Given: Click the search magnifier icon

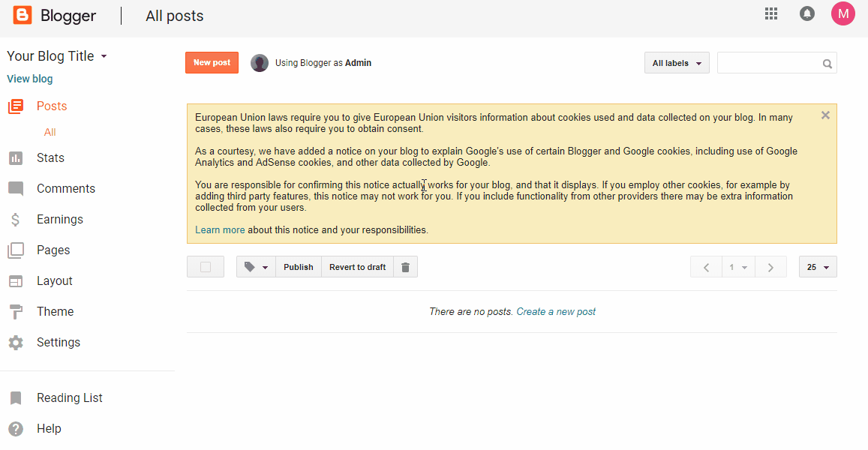Looking at the screenshot, I should (x=827, y=64).
